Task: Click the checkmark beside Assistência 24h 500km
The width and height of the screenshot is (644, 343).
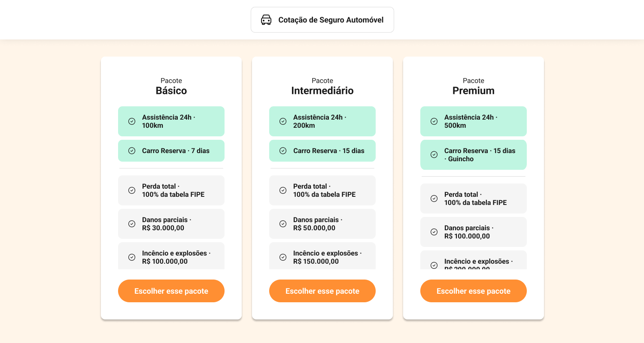Action: click(434, 121)
